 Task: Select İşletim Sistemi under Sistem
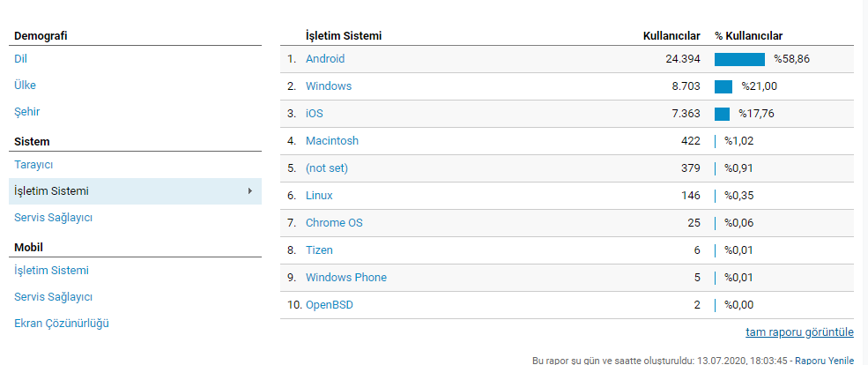click(135, 191)
